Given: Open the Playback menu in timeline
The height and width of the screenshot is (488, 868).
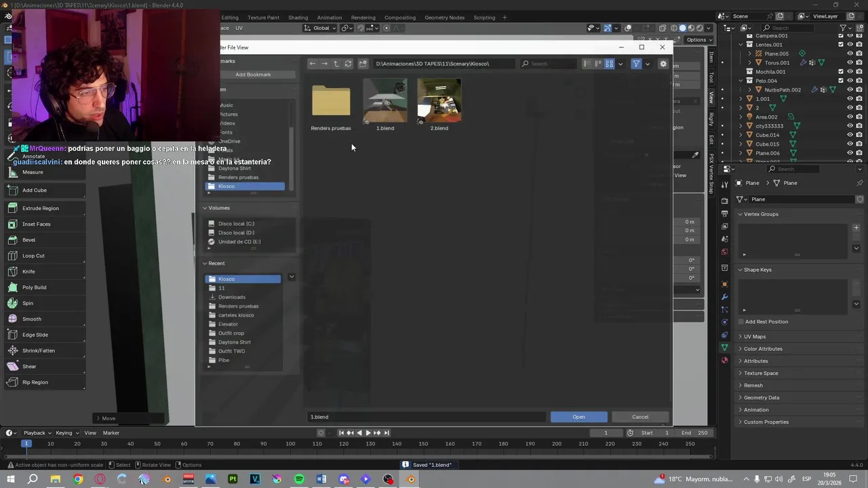Looking at the screenshot, I should [x=37, y=433].
